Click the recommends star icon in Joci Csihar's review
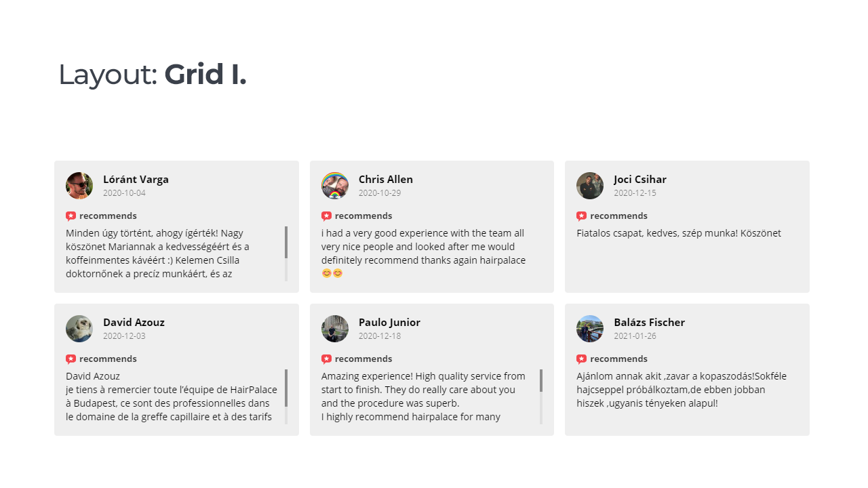Screen dimensions: 868x488 [x=582, y=216]
